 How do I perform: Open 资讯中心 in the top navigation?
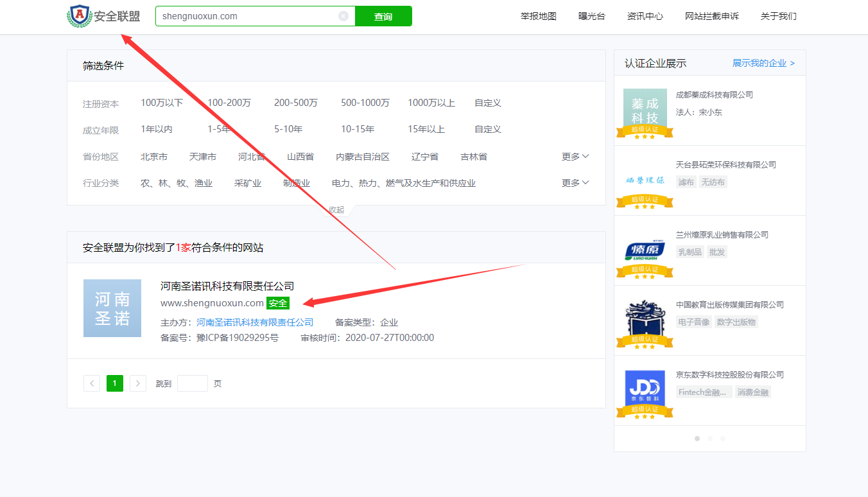[645, 16]
